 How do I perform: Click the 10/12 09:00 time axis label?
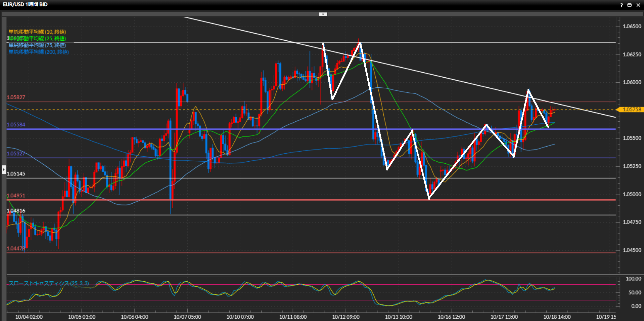point(346,317)
